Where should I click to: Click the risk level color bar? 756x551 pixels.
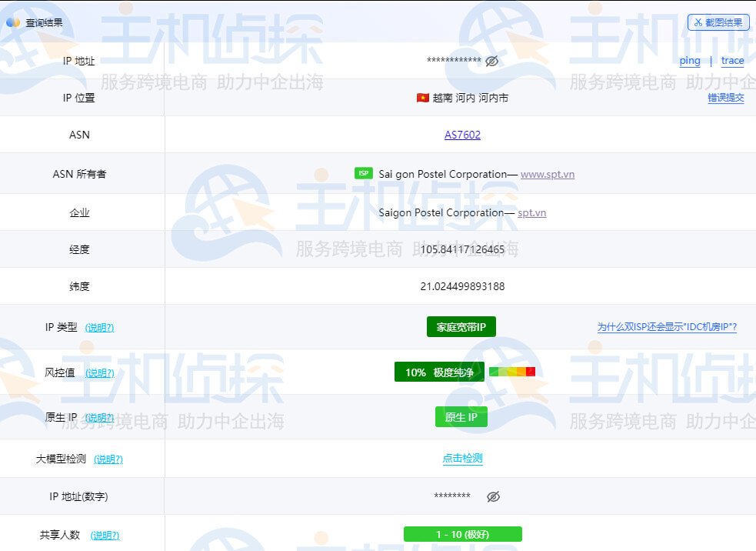tap(513, 371)
